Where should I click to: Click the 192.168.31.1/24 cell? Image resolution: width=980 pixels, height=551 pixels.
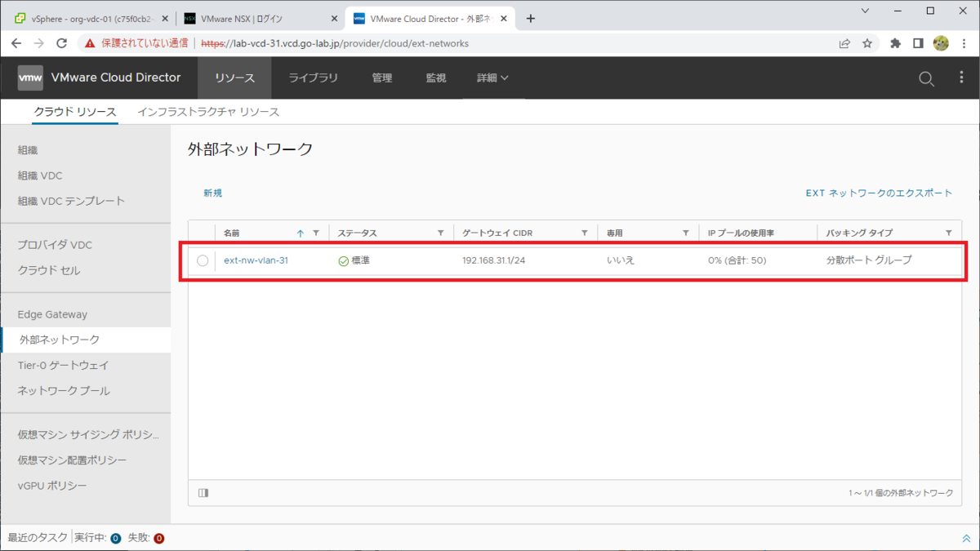click(493, 261)
